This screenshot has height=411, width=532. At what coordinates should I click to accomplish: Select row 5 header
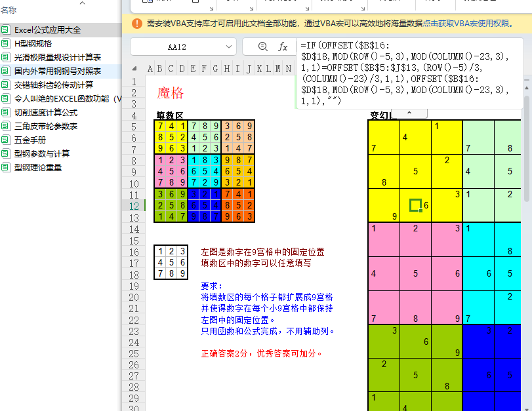tap(134, 127)
